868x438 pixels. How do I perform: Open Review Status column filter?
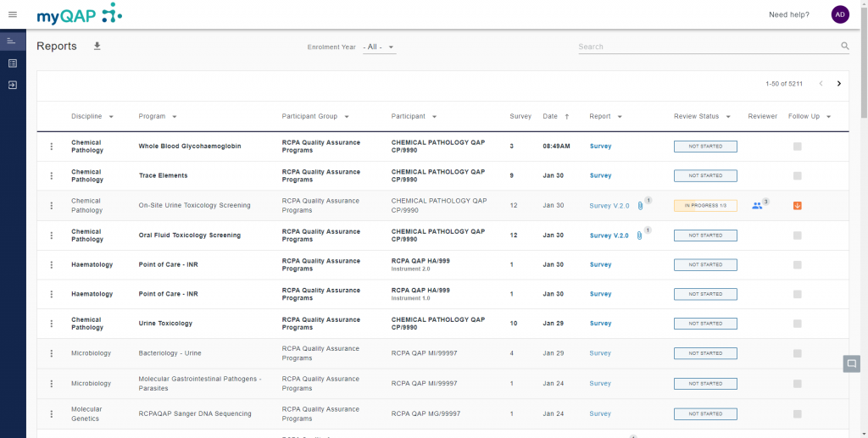point(728,117)
